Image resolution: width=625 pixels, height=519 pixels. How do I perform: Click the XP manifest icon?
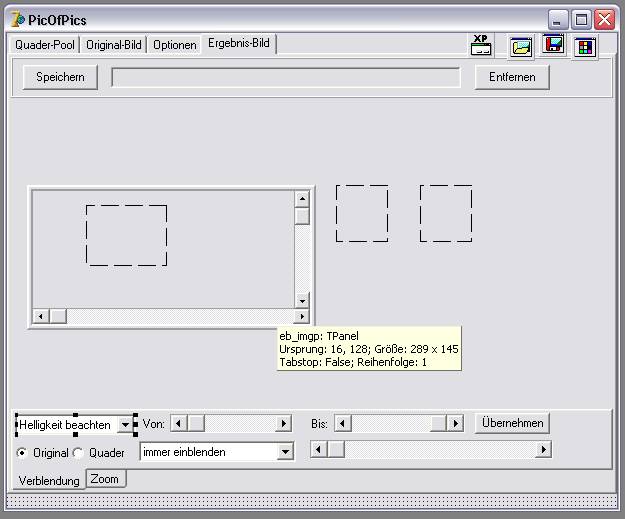[481, 45]
